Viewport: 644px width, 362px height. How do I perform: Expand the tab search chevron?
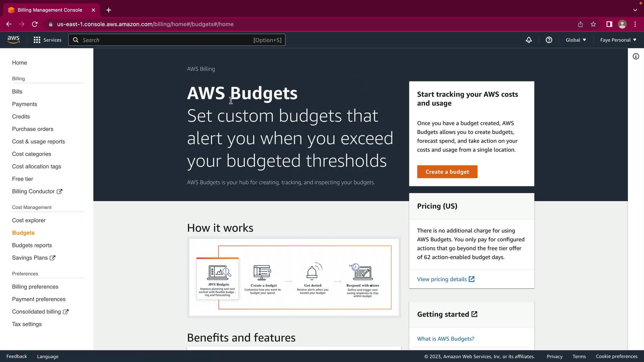click(x=635, y=10)
